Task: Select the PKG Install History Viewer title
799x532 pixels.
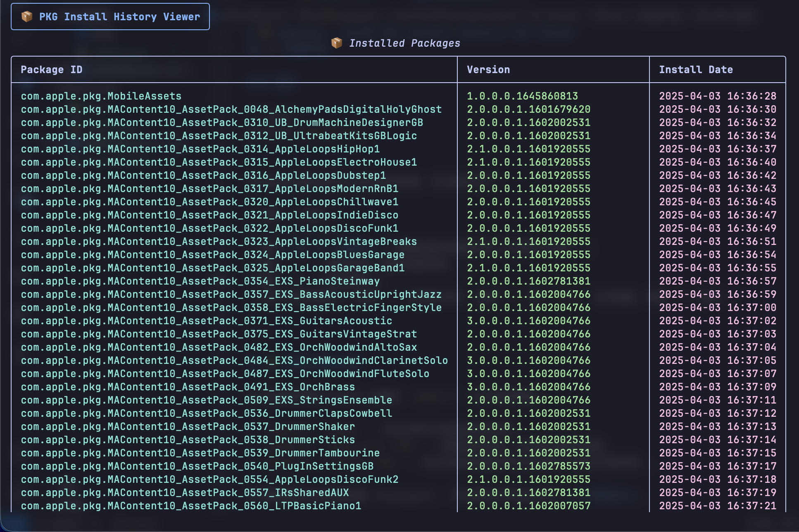Action: [119, 17]
